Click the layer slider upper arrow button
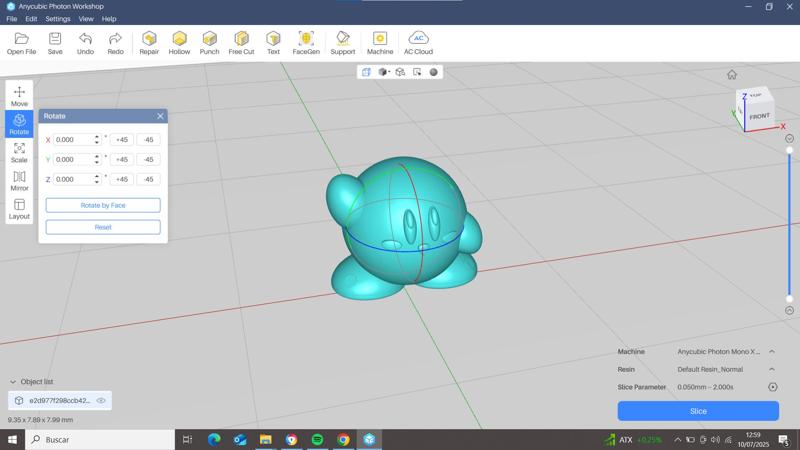This screenshot has width=800, height=450. 789,139
